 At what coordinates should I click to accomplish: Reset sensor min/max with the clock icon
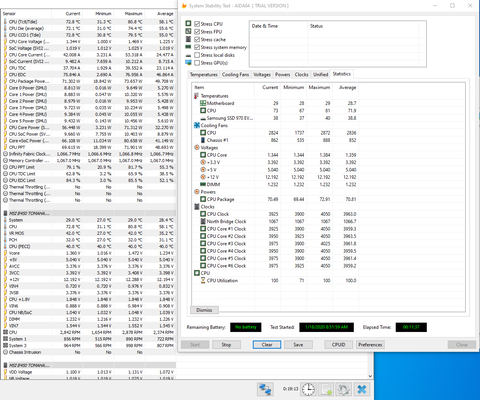click(308, 389)
